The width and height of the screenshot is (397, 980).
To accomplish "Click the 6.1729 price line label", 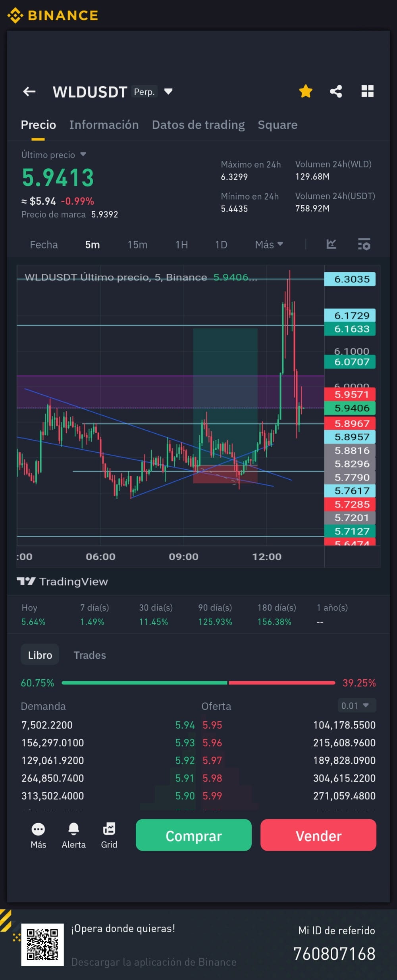I will pyautogui.click(x=350, y=315).
